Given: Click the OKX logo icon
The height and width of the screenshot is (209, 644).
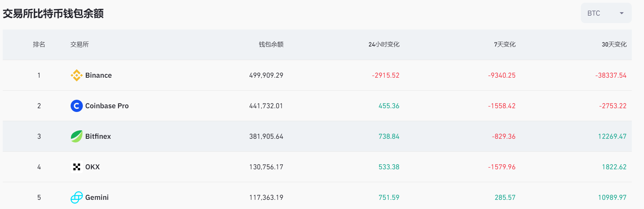Looking at the screenshot, I should point(77,167).
